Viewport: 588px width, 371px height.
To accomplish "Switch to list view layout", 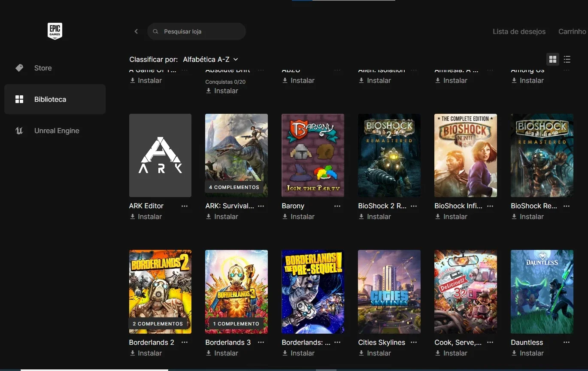I will [x=567, y=59].
